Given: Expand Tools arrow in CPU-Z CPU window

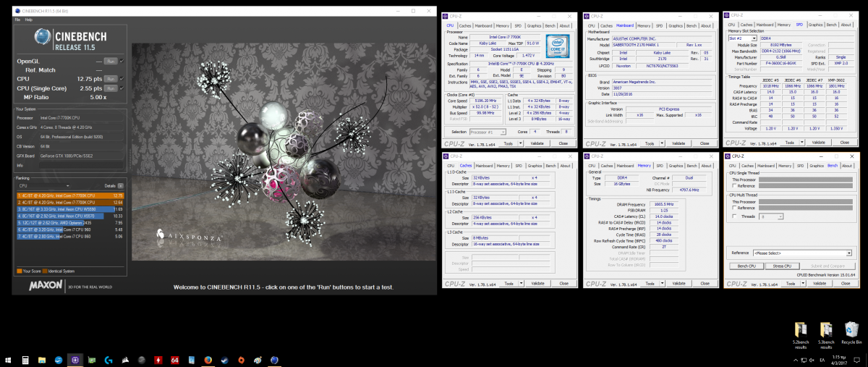Looking at the screenshot, I should pos(522,143).
